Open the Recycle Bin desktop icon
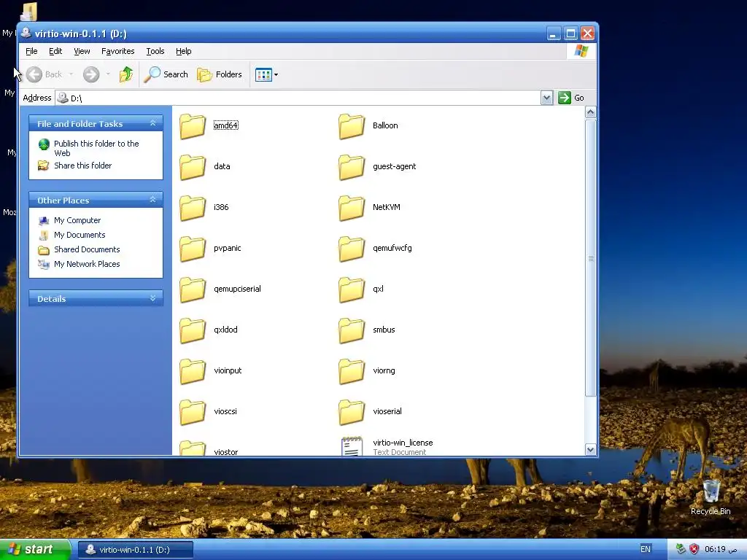This screenshot has height=560, width=747. [711, 491]
